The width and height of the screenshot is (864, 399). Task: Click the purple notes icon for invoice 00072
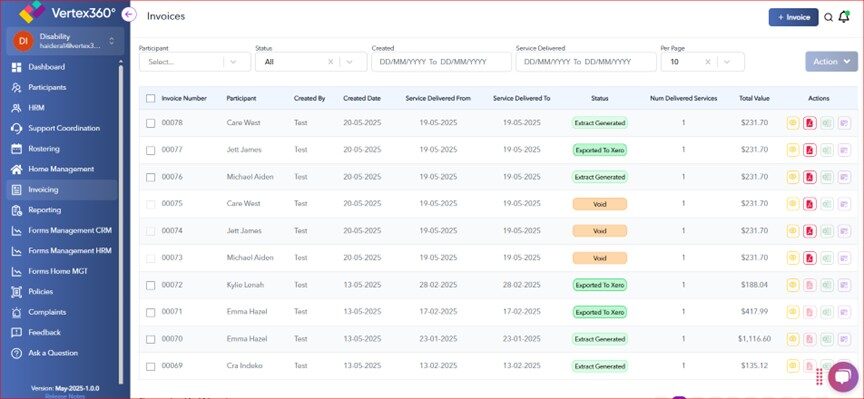click(844, 285)
